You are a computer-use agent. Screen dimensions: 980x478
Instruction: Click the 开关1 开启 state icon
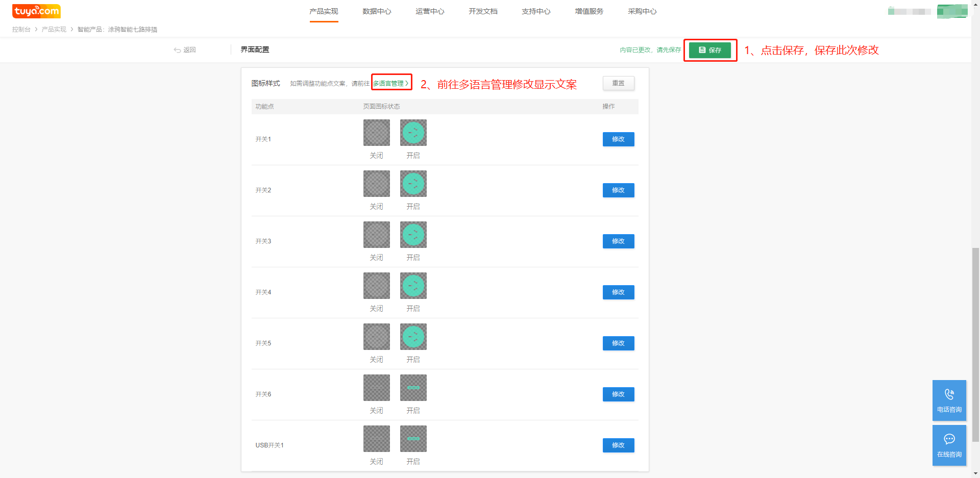tap(413, 133)
